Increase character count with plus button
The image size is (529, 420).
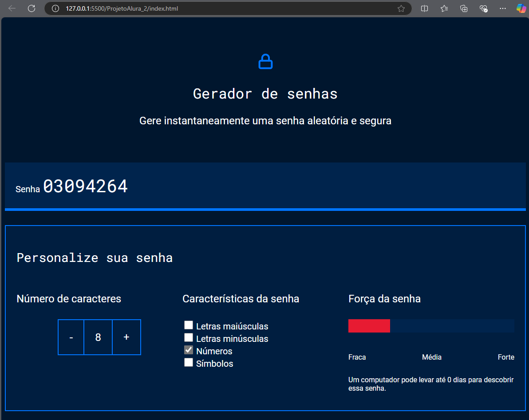coord(126,337)
